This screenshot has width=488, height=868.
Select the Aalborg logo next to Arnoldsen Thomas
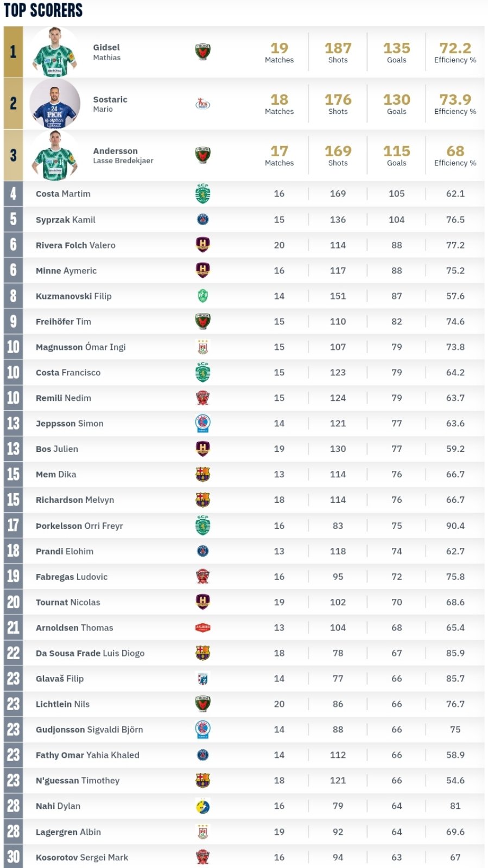pyautogui.click(x=202, y=628)
